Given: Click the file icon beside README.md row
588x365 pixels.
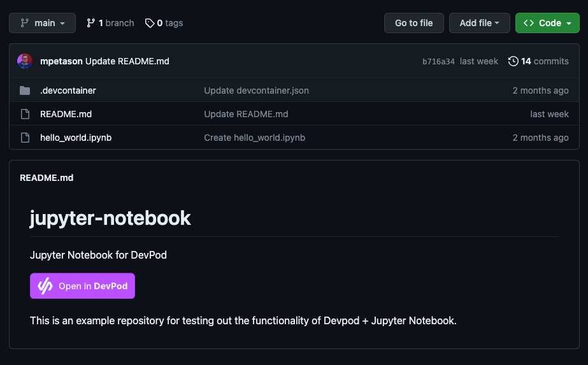Looking at the screenshot, I should point(25,114).
